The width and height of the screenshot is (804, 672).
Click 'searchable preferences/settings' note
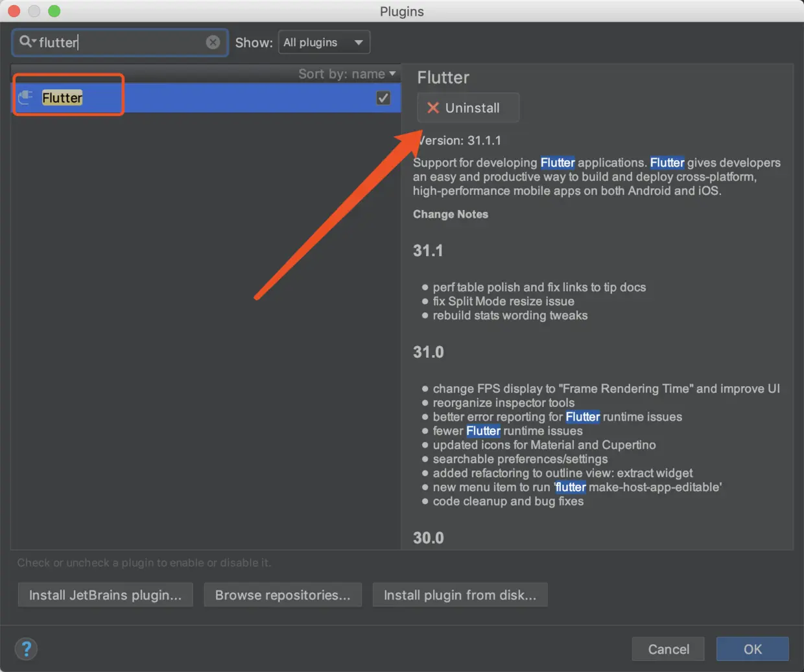pyautogui.click(x=521, y=459)
